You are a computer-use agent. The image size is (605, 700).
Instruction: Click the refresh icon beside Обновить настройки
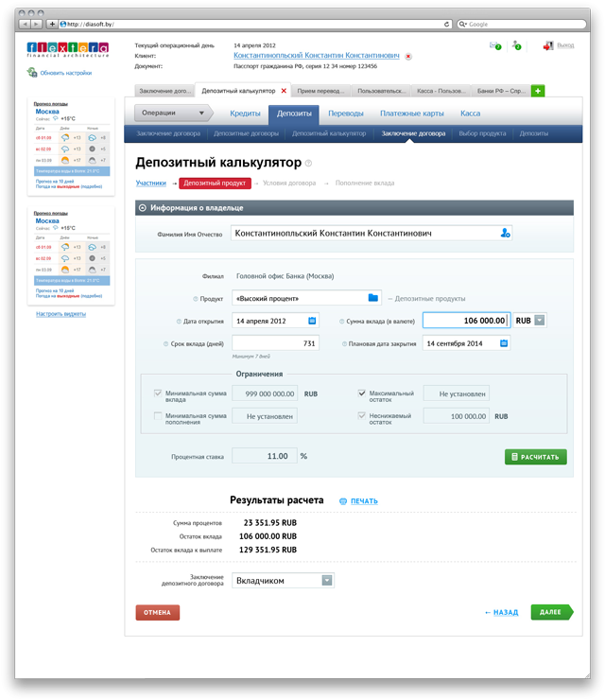(x=33, y=72)
